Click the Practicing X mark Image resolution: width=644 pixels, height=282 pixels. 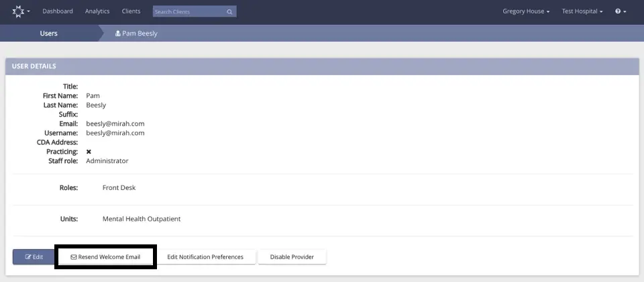89,152
